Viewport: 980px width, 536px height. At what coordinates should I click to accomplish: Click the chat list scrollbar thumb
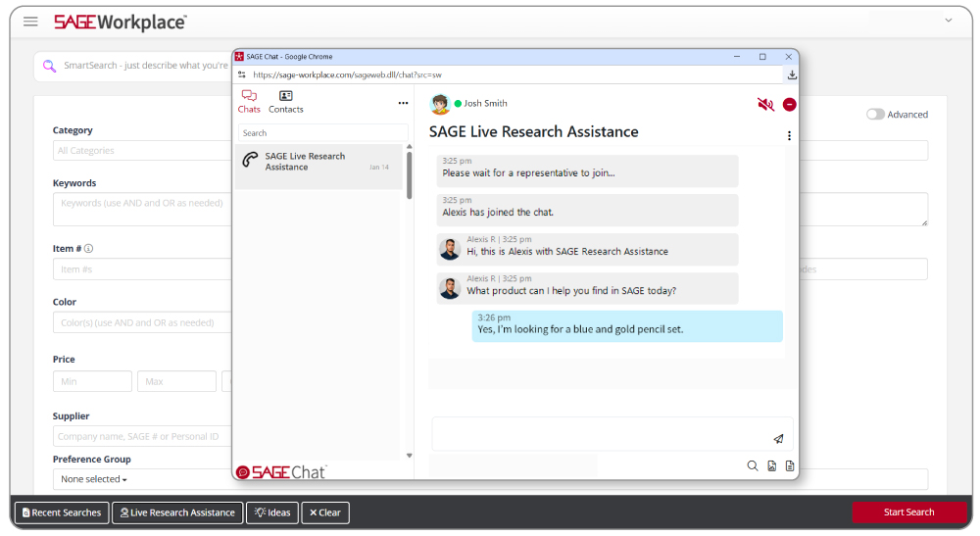pyautogui.click(x=410, y=175)
